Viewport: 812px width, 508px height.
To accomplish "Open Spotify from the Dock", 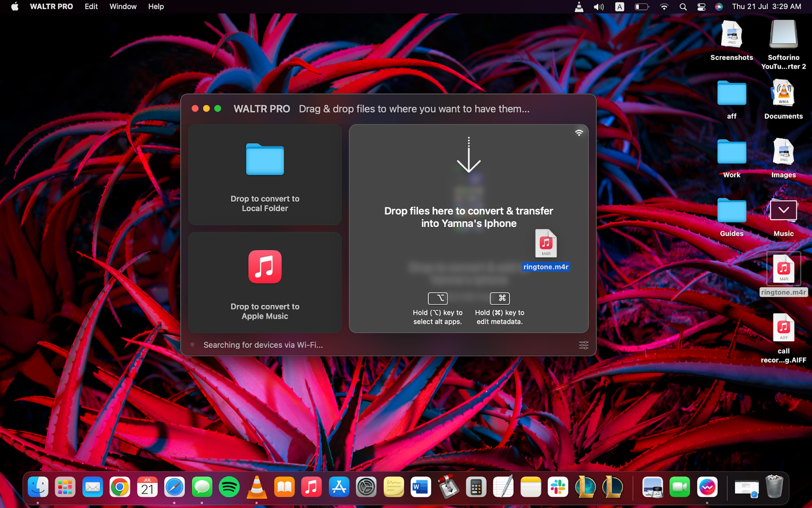I will [229, 488].
